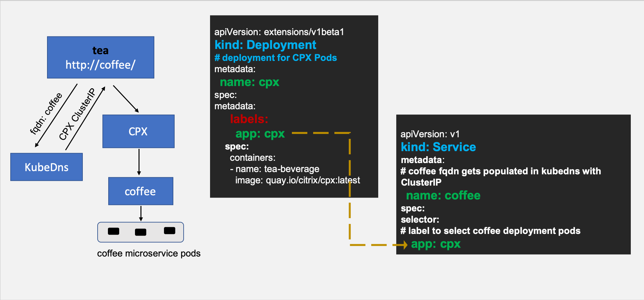Click the image quay.io/citrix/cpx:latest line
Image resolution: width=644 pixels, height=300 pixels.
[297, 180]
